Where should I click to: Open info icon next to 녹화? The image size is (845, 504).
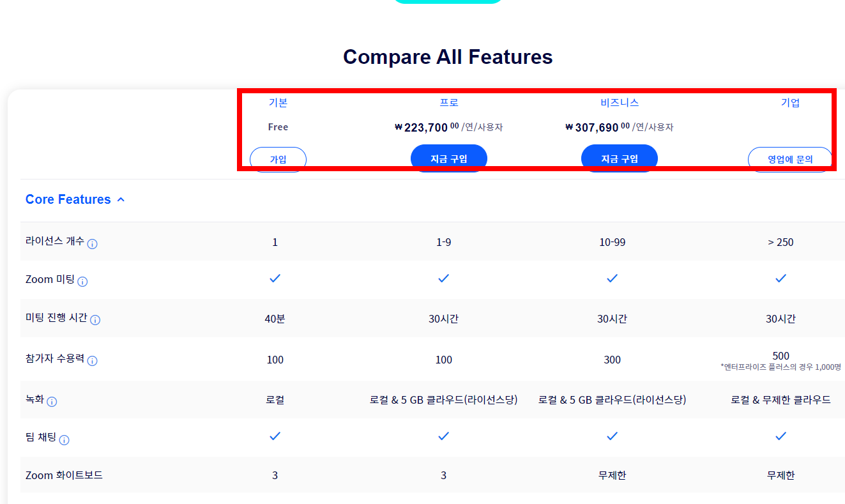(52, 402)
